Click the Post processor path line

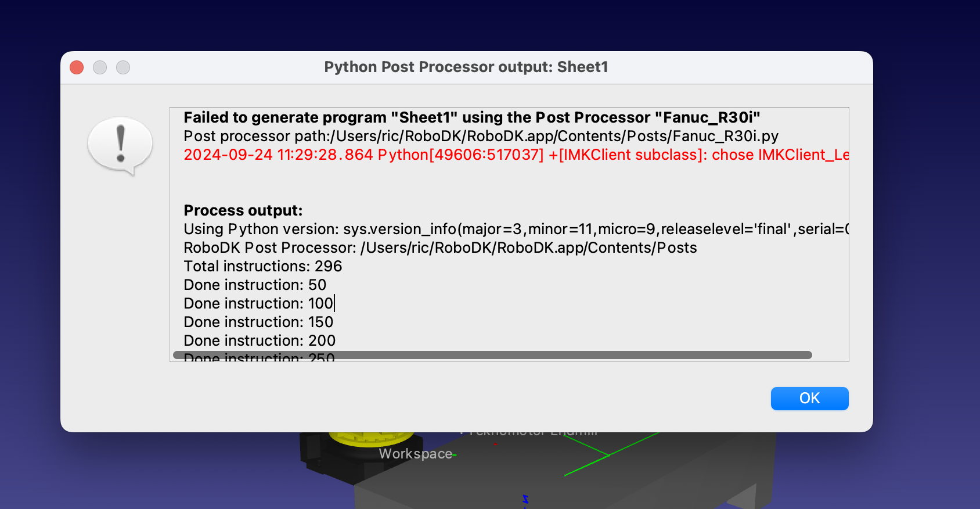[481, 137]
